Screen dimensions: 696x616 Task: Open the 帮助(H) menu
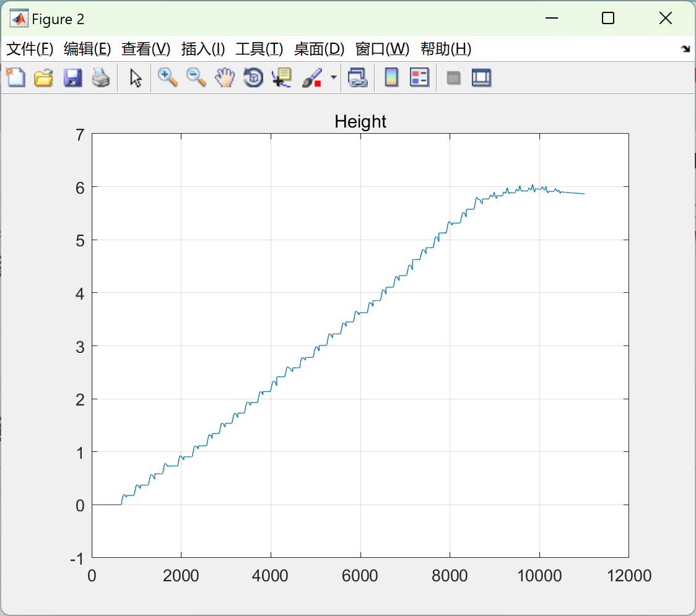coord(446,49)
